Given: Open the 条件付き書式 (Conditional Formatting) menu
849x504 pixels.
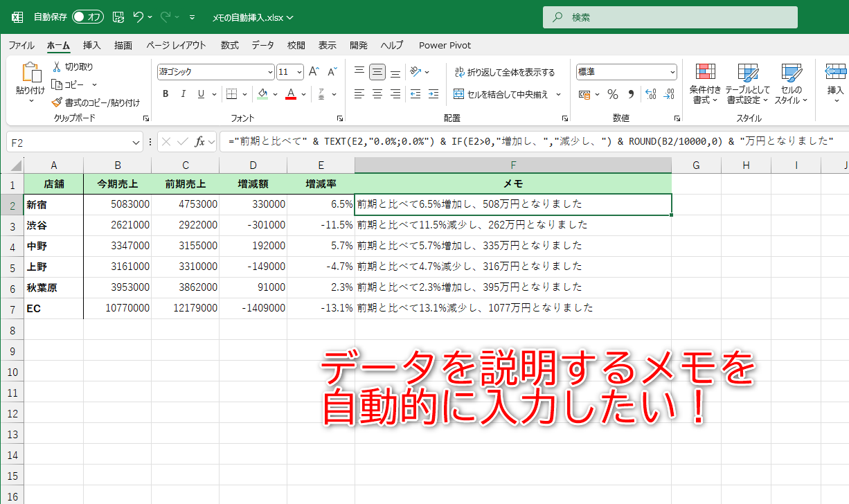Looking at the screenshot, I should (705, 83).
